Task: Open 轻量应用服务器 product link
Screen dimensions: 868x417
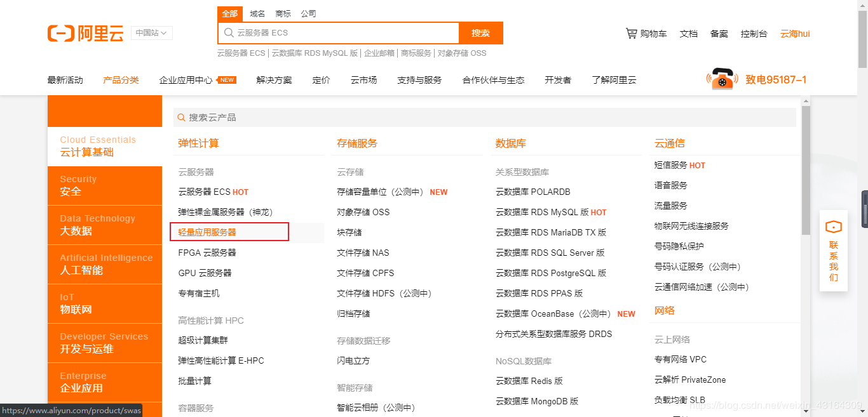Action: tap(207, 232)
